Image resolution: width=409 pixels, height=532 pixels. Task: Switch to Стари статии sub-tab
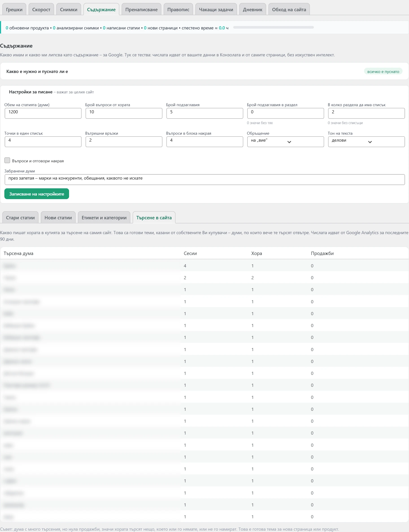pyautogui.click(x=20, y=217)
